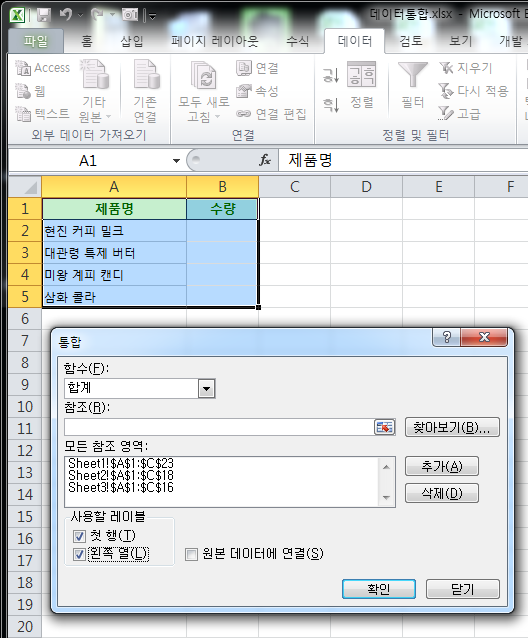Select reference Sheet3!$A$1:$C$16
The image size is (528, 638).
tap(121, 487)
